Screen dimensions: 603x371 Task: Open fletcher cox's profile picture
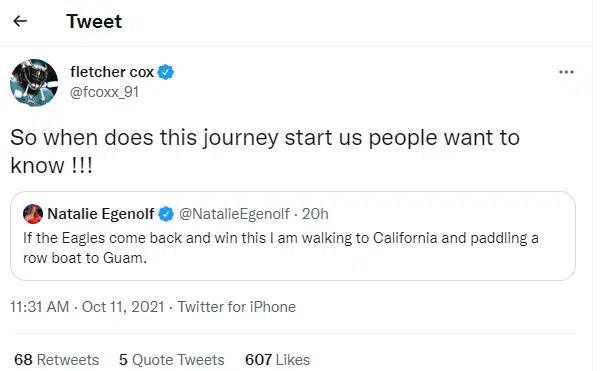34,82
